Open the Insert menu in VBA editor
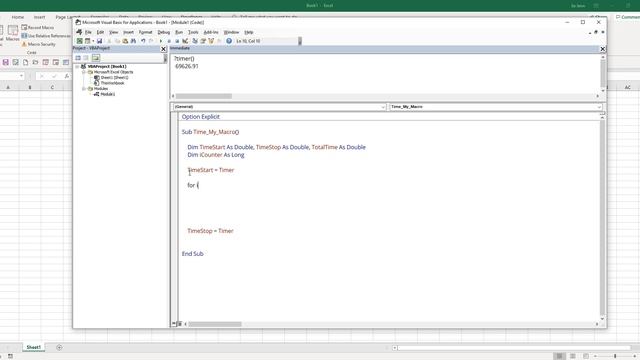Image resolution: width=640 pixels, height=360 pixels. tap(128, 32)
